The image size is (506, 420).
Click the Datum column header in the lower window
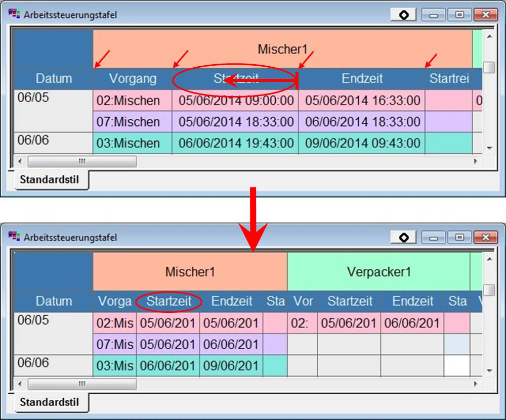[x=54, y=301]
